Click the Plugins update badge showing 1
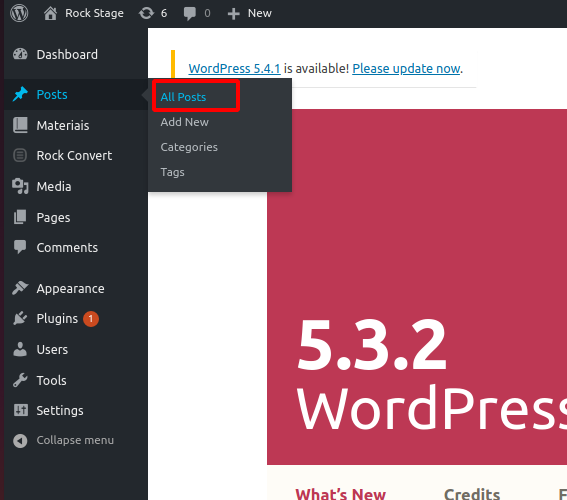Image resolution: width=567 pixels, height=500 pixels. 91,319
